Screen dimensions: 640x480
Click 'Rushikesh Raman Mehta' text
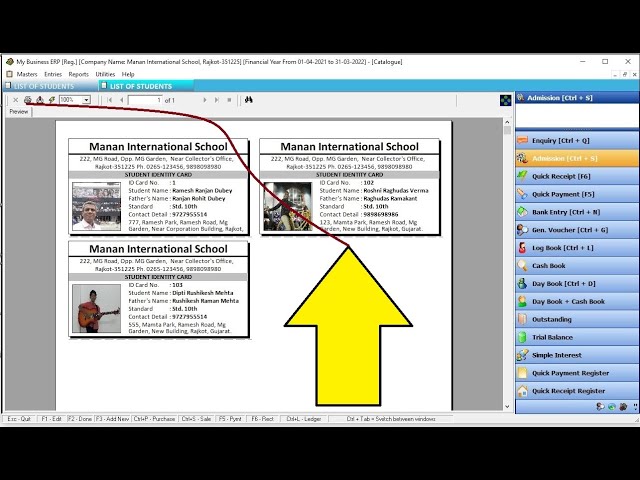[x=205, y=301]
